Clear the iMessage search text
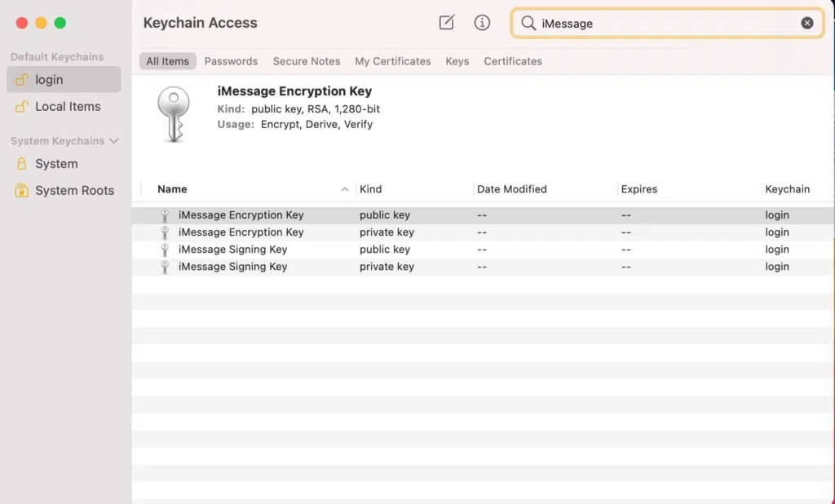835x504 pixels. tap(806, 23)
